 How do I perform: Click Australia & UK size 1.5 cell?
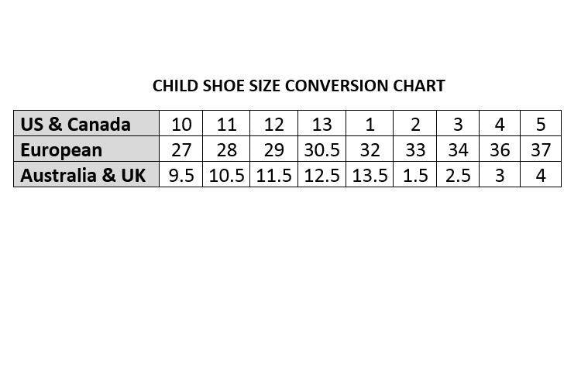point(415,175)
